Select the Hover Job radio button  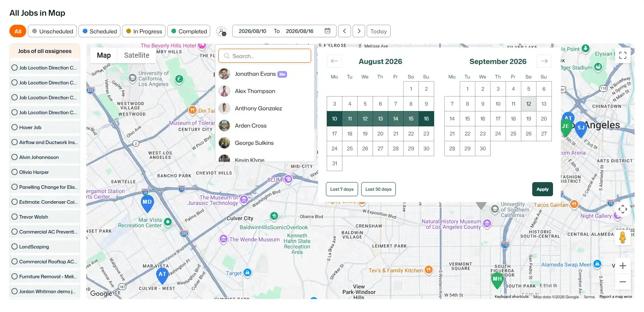click(x=15, y=127)
